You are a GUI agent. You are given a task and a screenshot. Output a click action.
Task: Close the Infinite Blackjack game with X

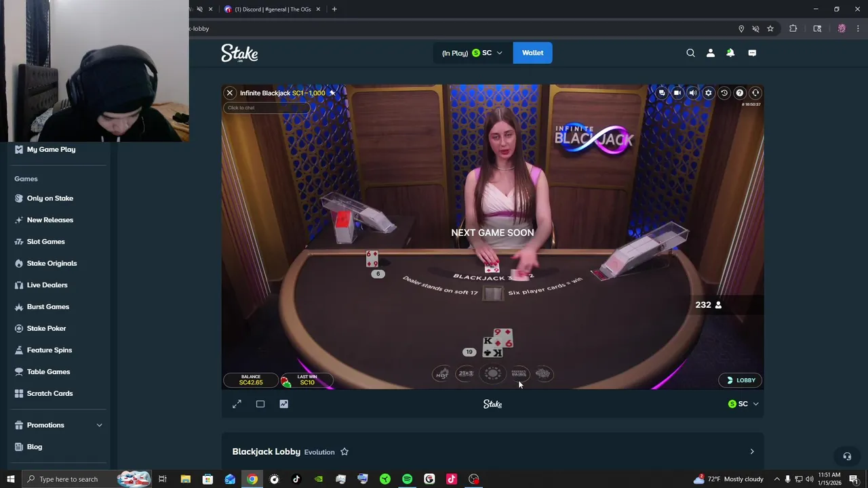click(x=230, y=93)
